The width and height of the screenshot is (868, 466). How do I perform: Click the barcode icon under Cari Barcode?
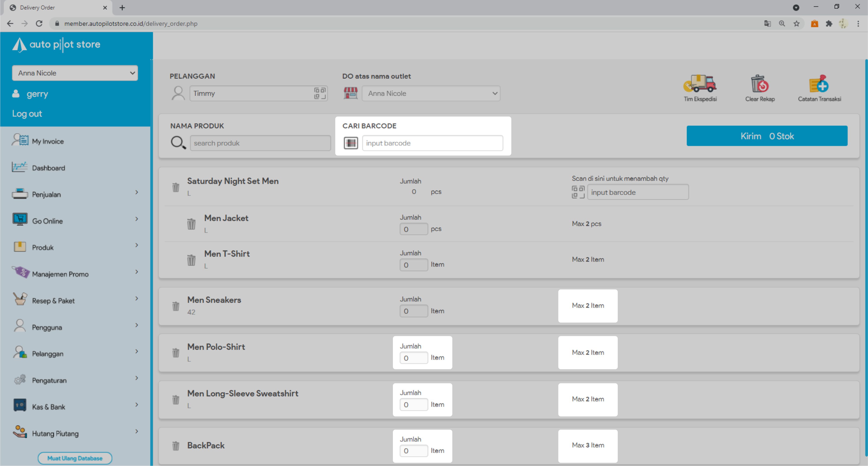350,143
